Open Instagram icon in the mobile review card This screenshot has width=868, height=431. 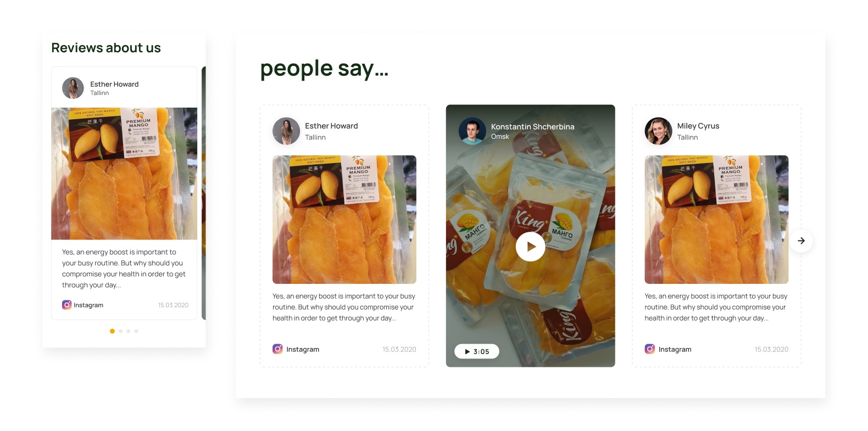[x=66, y=305]
